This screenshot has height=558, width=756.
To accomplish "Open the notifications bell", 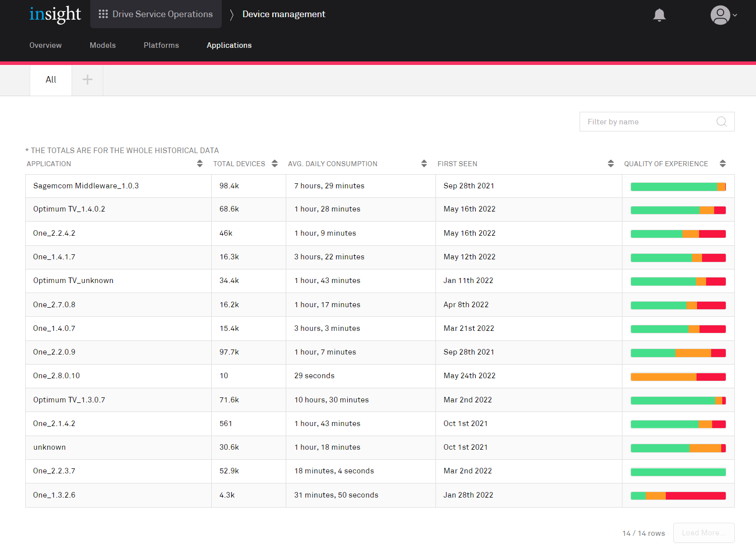I will [x=659, y=15].
